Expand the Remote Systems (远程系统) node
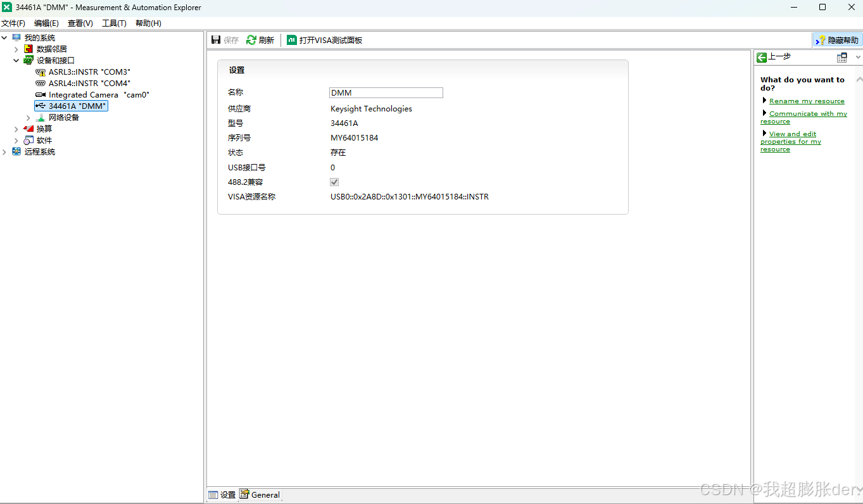The height and width of the screenshot is (504, 863). 4,152
